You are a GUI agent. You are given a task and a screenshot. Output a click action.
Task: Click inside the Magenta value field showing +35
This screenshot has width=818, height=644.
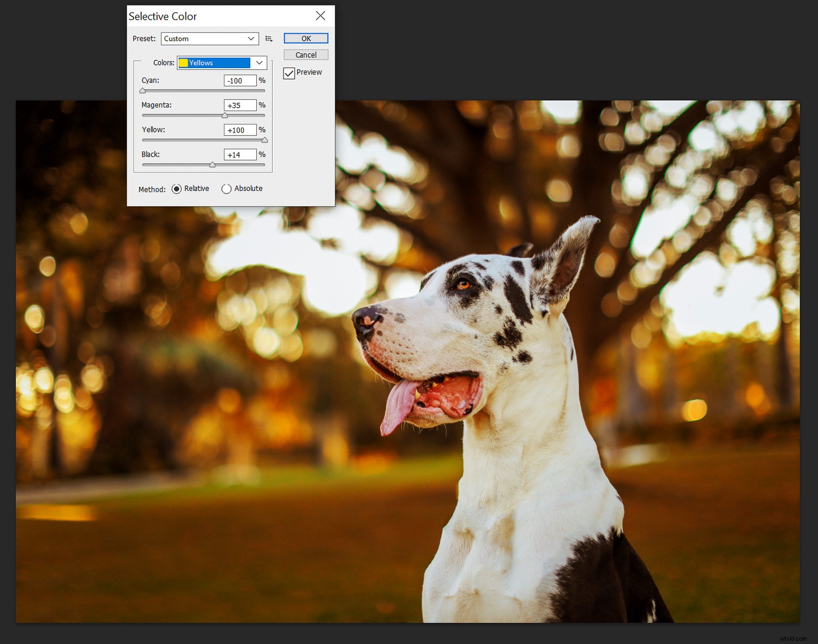240,105
